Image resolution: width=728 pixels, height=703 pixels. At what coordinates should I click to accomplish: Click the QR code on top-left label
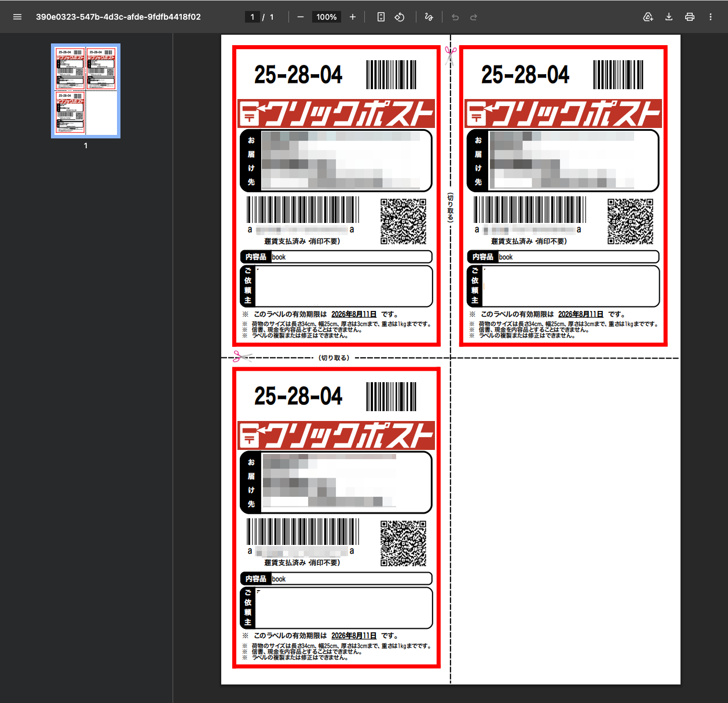[x=404, y=221]
